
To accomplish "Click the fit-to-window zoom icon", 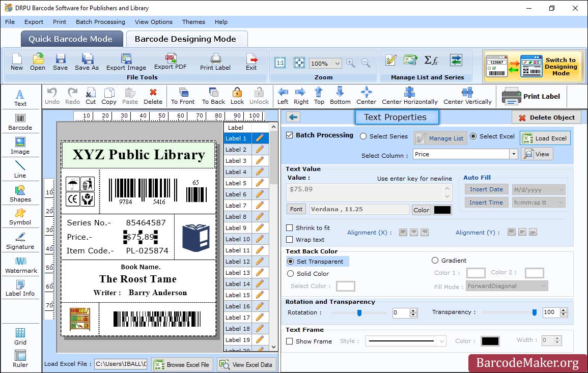I will [299, 63].
